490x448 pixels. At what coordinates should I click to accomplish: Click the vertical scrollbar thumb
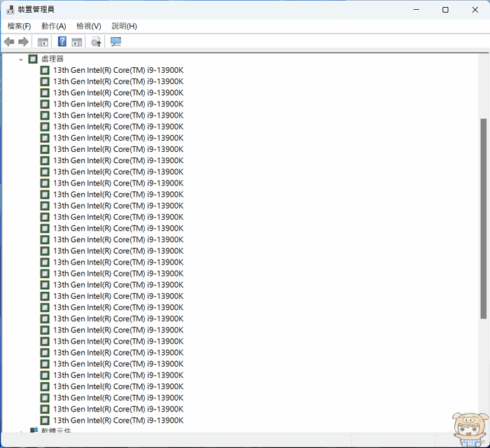[484, 218]
